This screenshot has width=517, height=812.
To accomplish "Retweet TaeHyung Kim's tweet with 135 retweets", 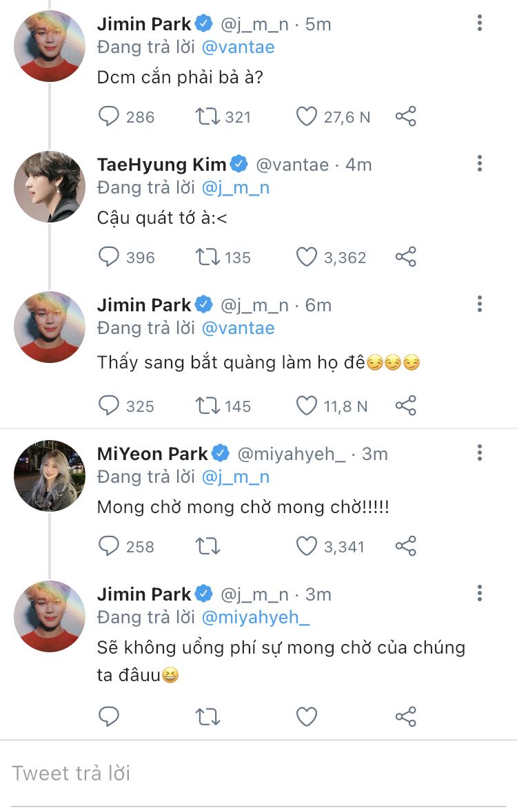I will pos(207,257).
